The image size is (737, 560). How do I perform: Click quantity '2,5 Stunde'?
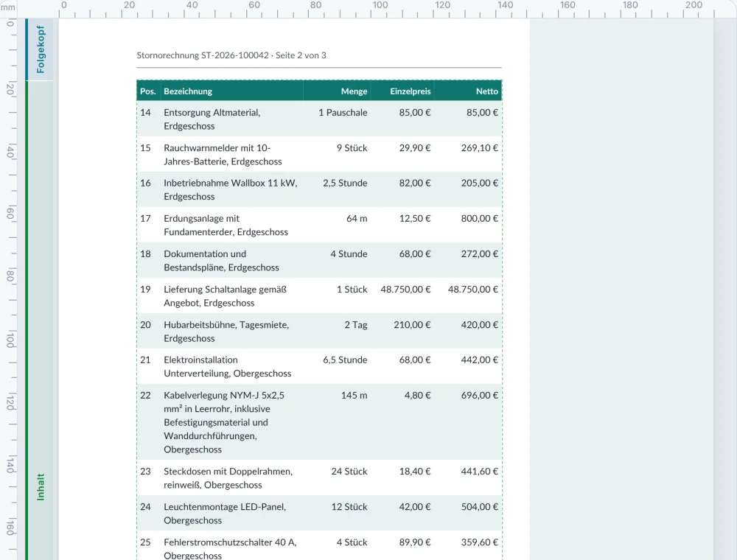[x=345, y=183]
